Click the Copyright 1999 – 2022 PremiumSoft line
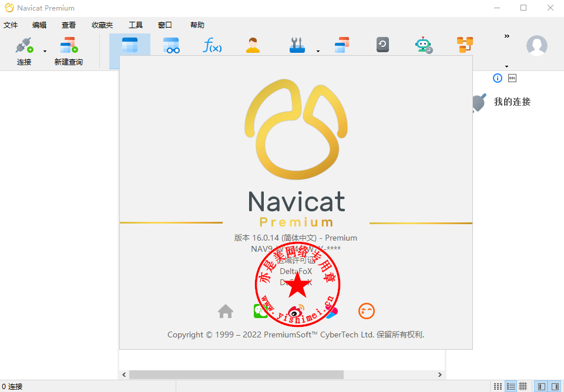This screenshot has height=392, width=564. pos(296,335)
